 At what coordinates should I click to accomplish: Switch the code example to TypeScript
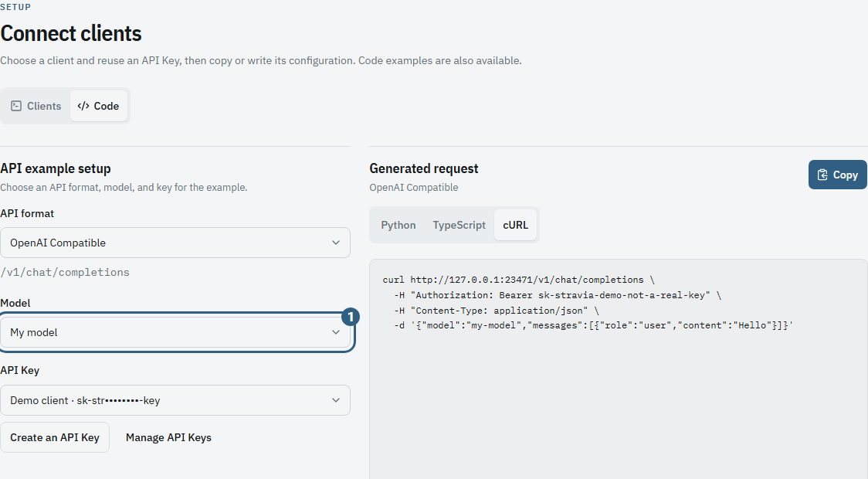(x=459, y=225)
